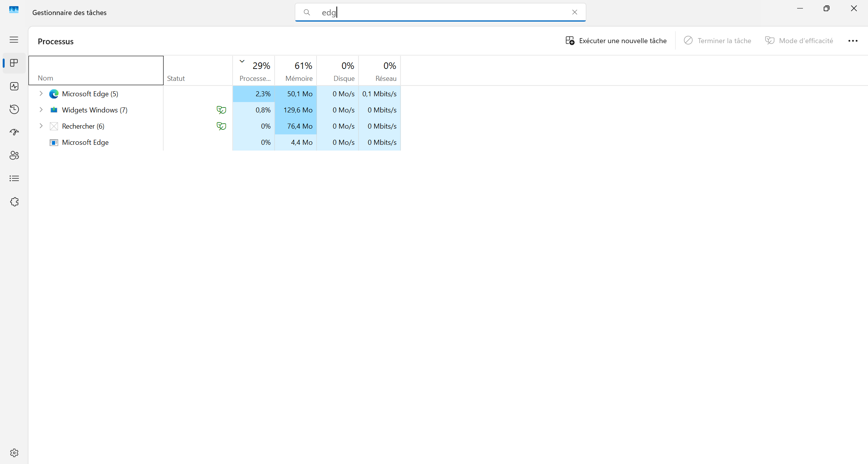
Task: Click the search magnifier icon
Action: click(x=307, y=12)
